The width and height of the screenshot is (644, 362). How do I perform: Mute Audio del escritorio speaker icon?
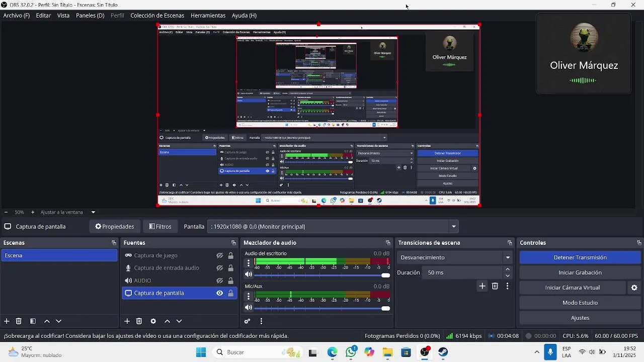(x=248, y=275)
